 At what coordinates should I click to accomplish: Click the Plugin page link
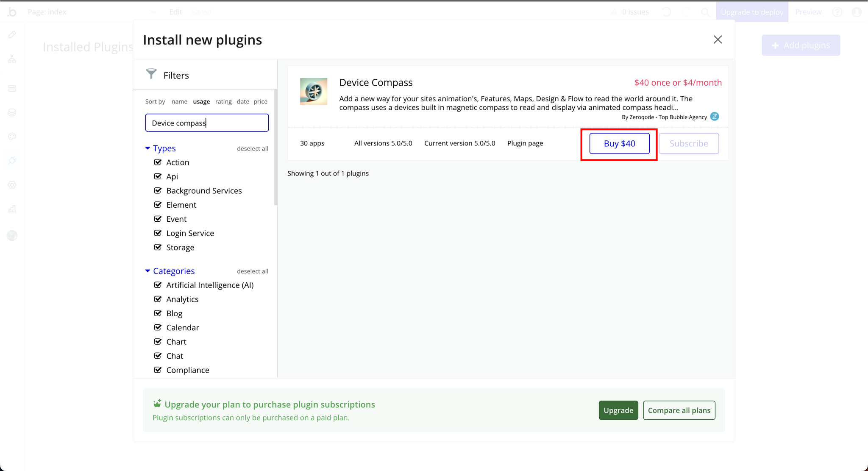(525, 143)
